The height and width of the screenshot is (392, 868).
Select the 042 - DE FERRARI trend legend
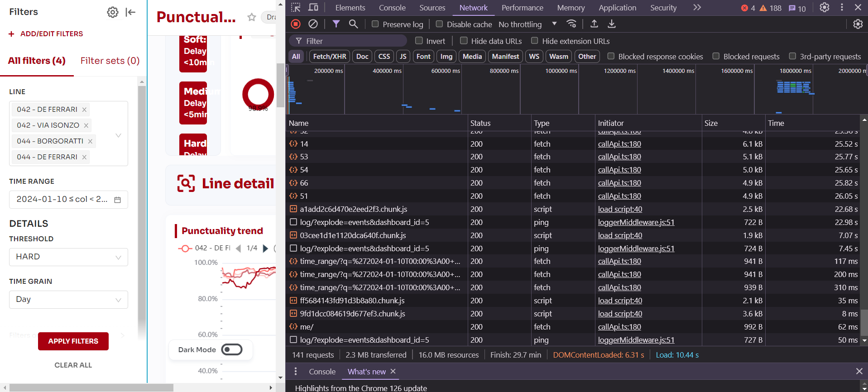point(204,248)
